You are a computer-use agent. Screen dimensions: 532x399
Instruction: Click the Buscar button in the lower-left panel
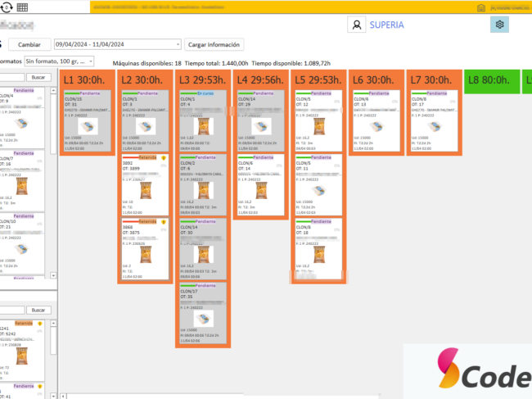pos(38,310)
